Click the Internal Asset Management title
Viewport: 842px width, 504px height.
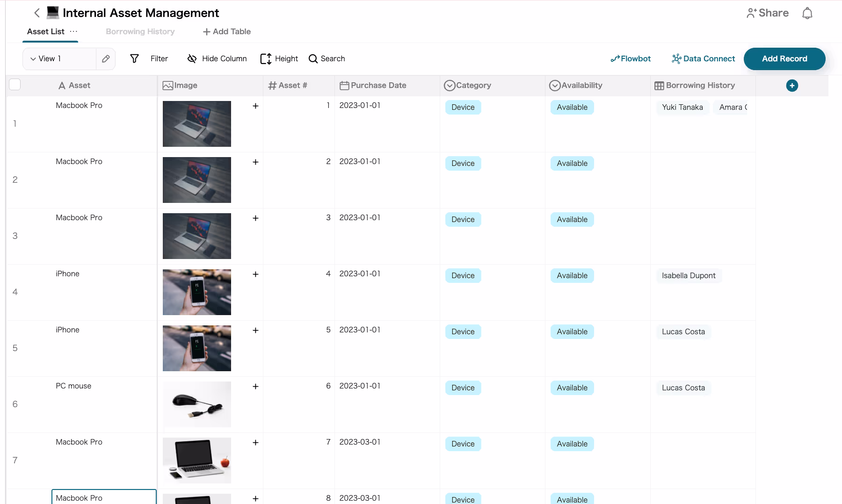141,13
